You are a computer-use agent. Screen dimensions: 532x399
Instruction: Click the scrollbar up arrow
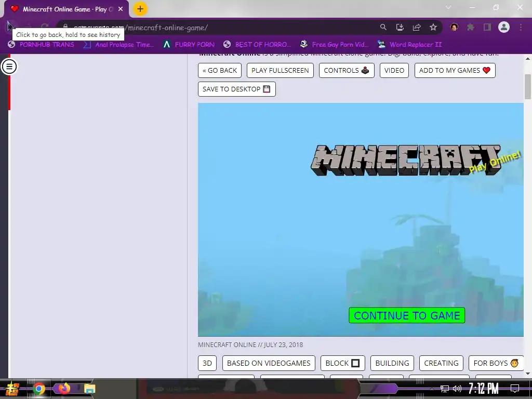528,59
